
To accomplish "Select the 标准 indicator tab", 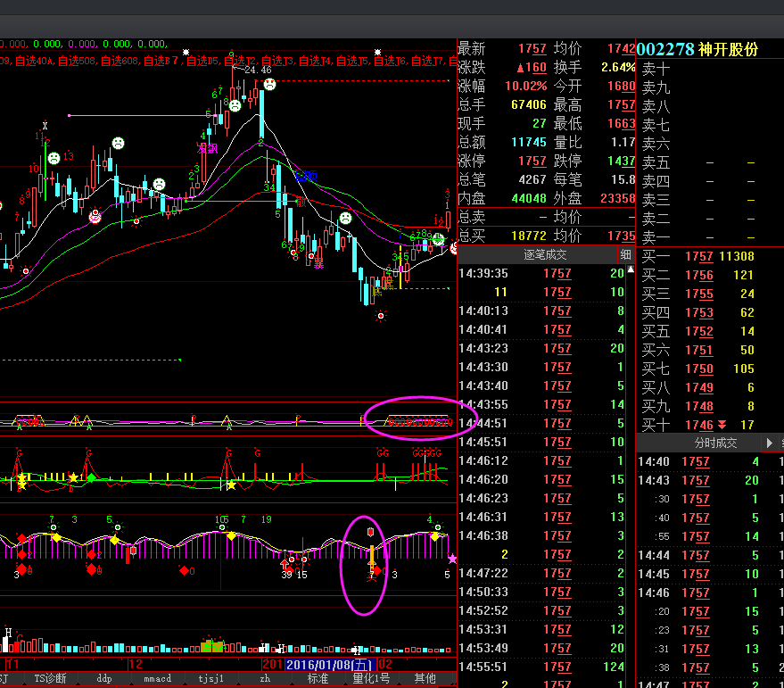I will (318, 678).
